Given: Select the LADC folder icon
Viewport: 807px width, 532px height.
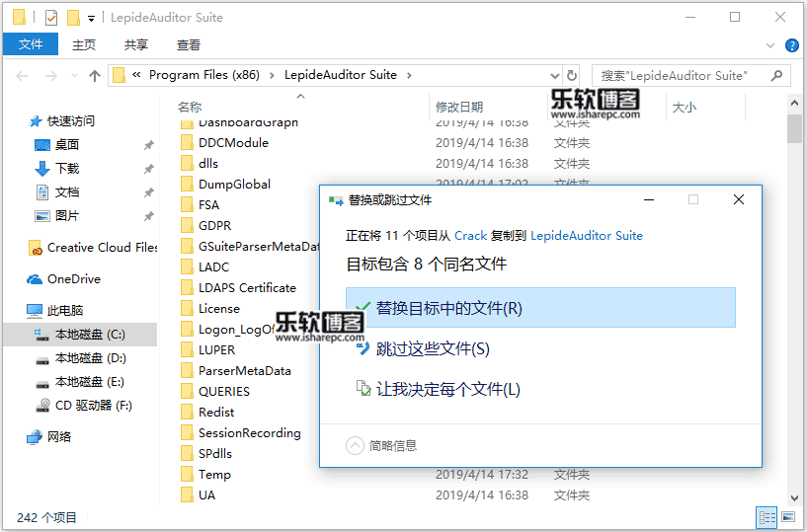Looking at the screenshot, I should (x=188, y=267).
